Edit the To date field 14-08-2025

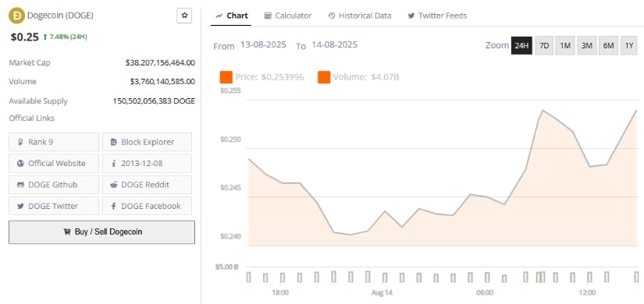point(334,44)
